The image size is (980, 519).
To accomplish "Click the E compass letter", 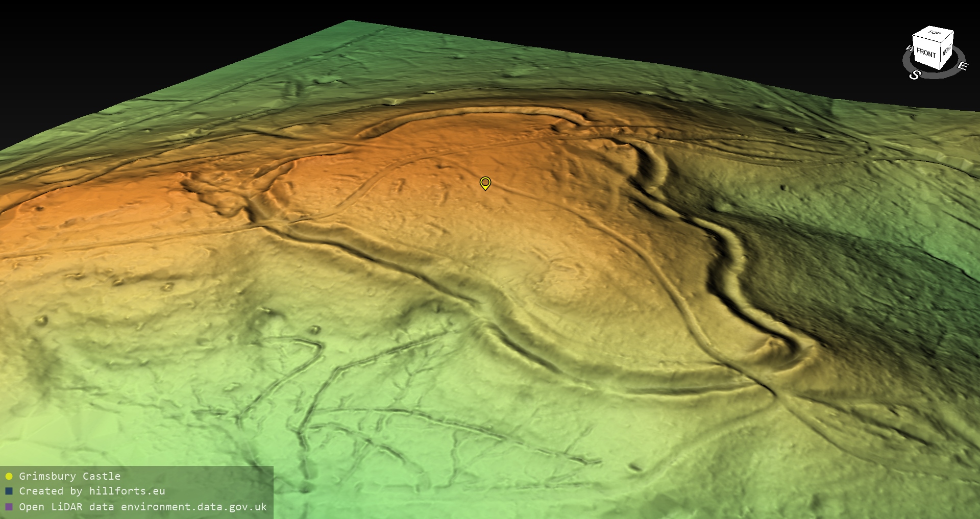I will click(963, 66).
